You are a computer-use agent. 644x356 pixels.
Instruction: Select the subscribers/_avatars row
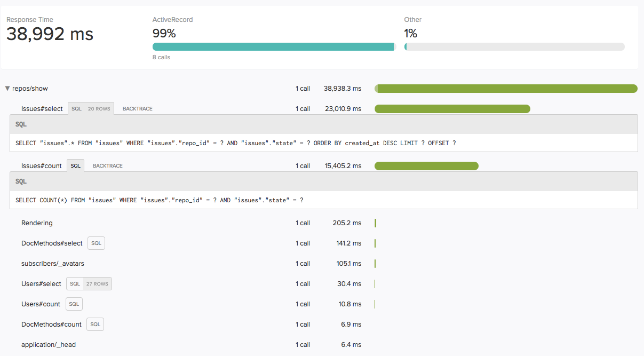click(x=52, y=264)
